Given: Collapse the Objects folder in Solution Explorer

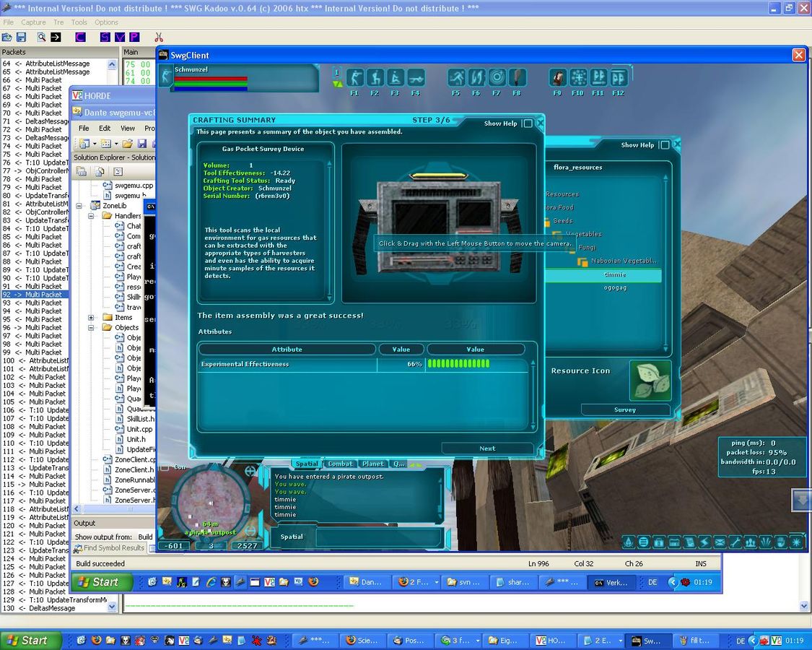Looking at the screenshot, I should [91, 328].
